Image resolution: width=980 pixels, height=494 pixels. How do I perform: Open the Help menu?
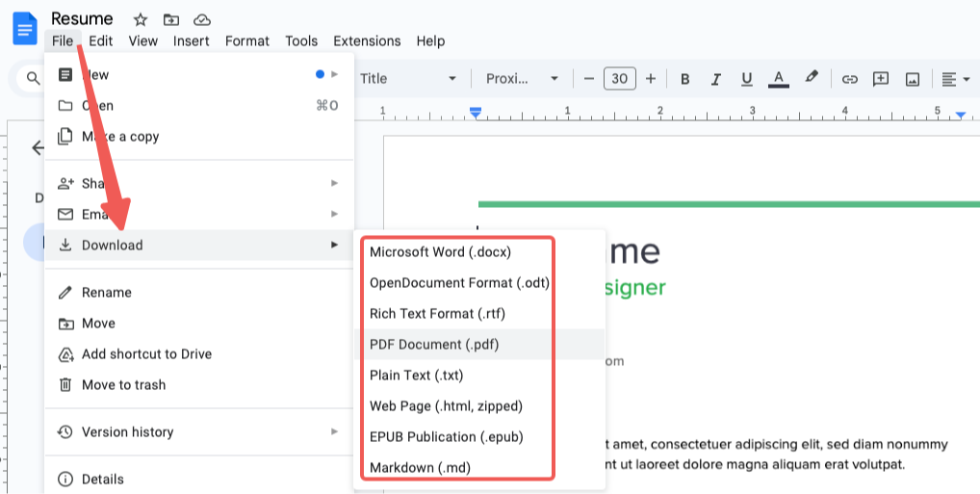(430, 41)
